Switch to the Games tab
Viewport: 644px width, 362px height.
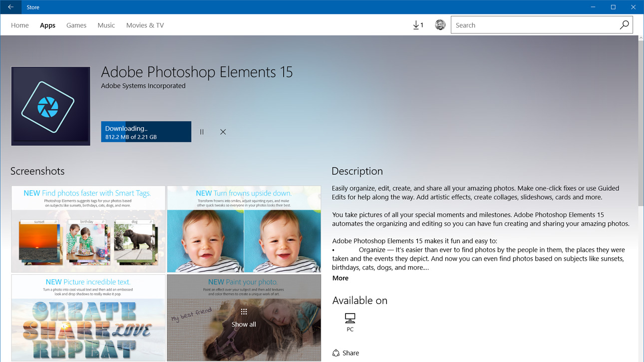click(76, 25)
